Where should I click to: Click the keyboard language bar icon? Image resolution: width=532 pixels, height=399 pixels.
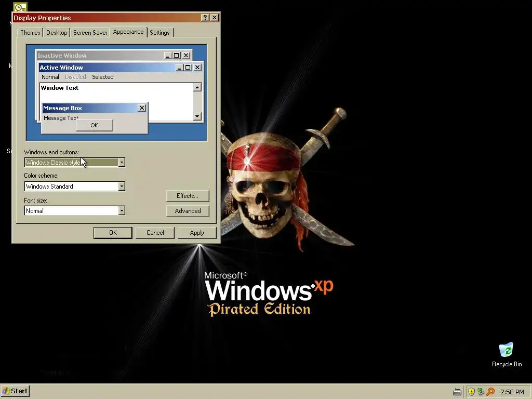pyautogui.click(x=457, y=392)
